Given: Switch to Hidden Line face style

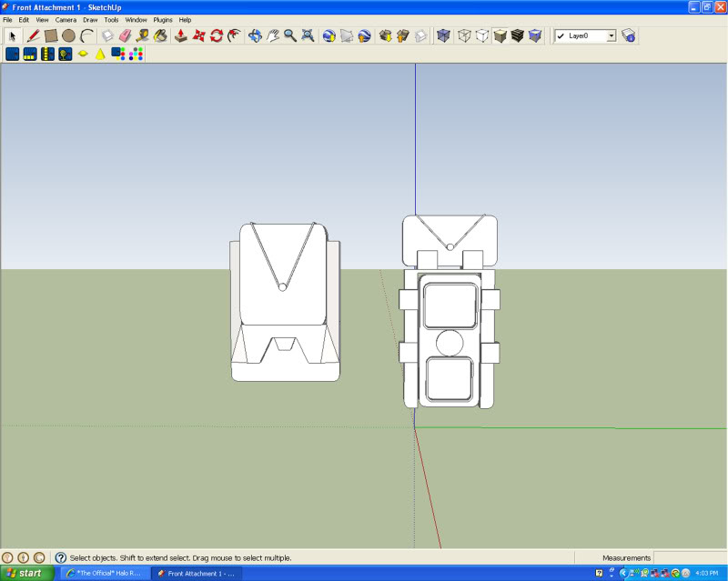Looking at the screenshot, I should coord(482,35).
